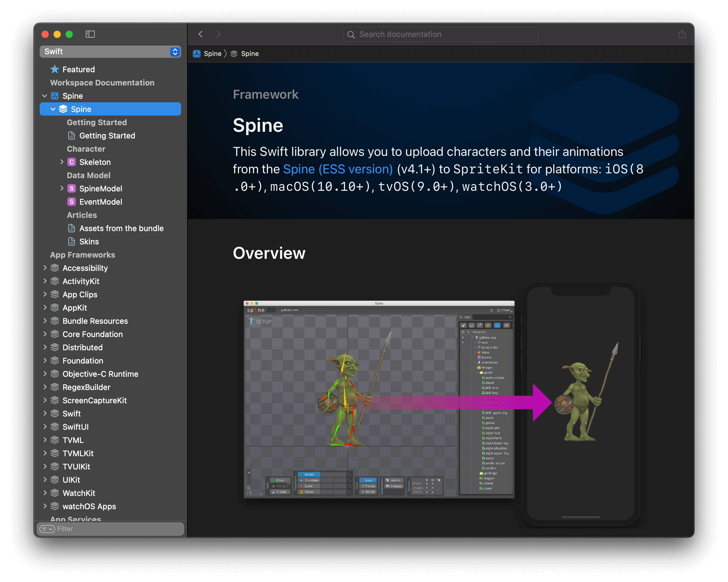
Task: Click the Featured star icon
Action: pyautogui.click(x=55, y=69)
